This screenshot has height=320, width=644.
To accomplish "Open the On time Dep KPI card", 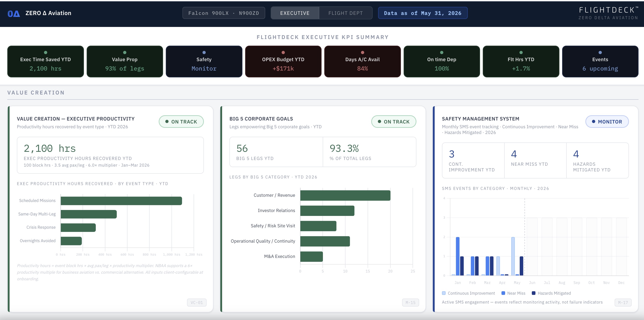I will click(442, 61).
